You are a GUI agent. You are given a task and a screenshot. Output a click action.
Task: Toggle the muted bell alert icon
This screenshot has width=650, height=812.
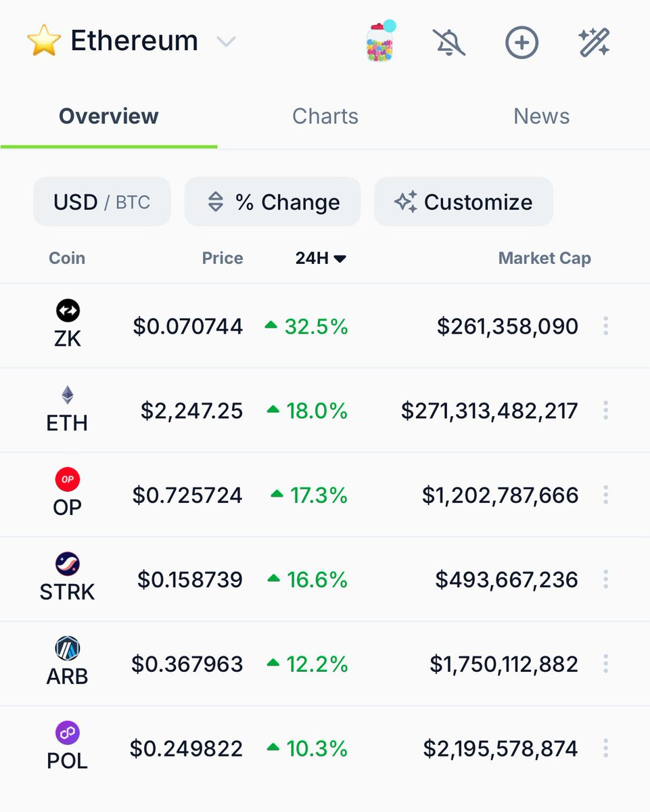click(449, 43)
